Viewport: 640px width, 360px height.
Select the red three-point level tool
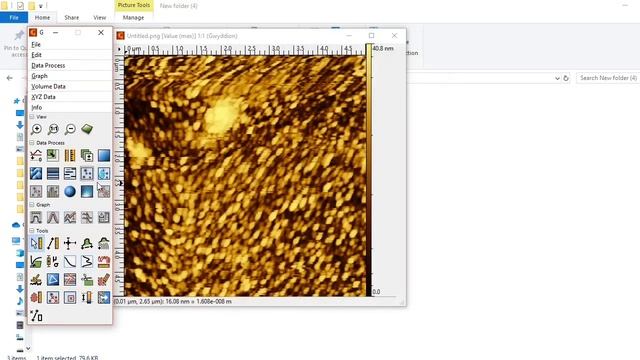[x=104, y=262]
